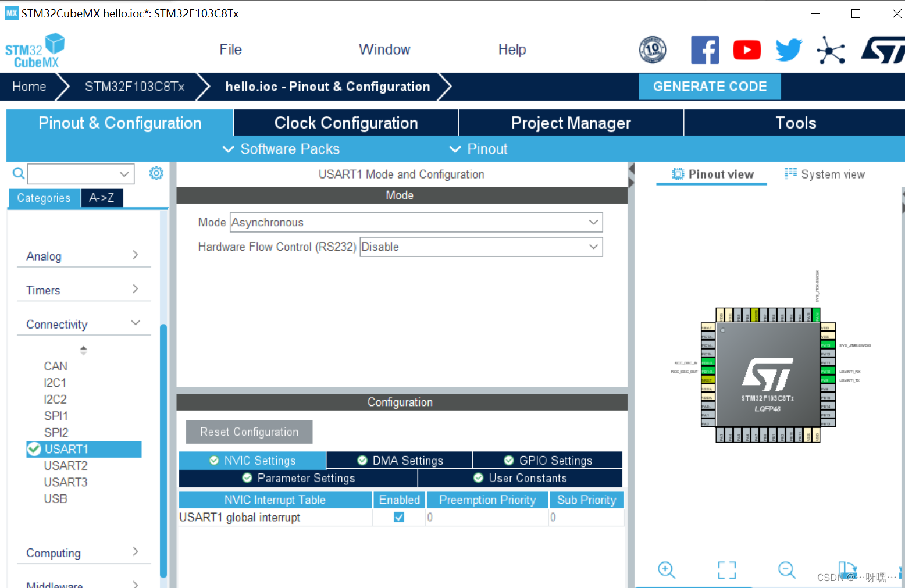Open the DMA Settings tab
The width and height of the screenshot is (905, 588).
[400, 460]
